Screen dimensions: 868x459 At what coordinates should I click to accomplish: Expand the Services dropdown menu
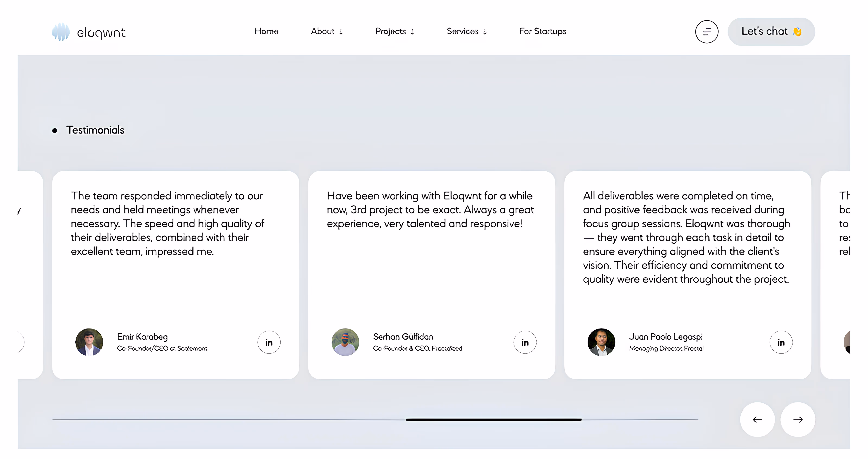coord(466,31)
